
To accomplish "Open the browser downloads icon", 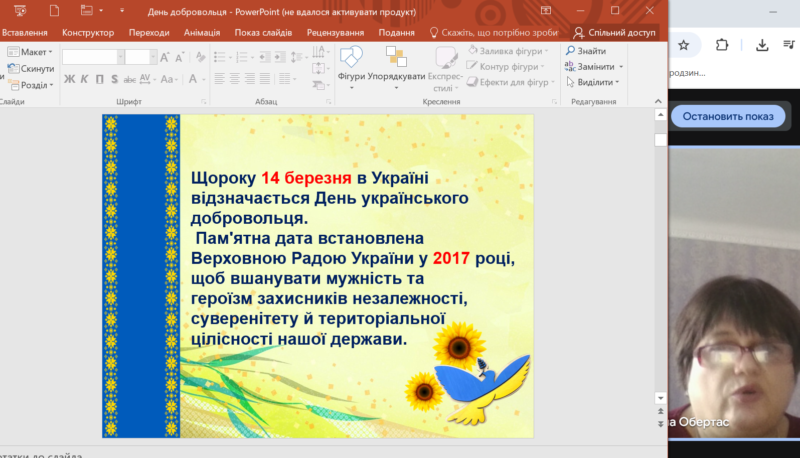I will tap(762, 44).
